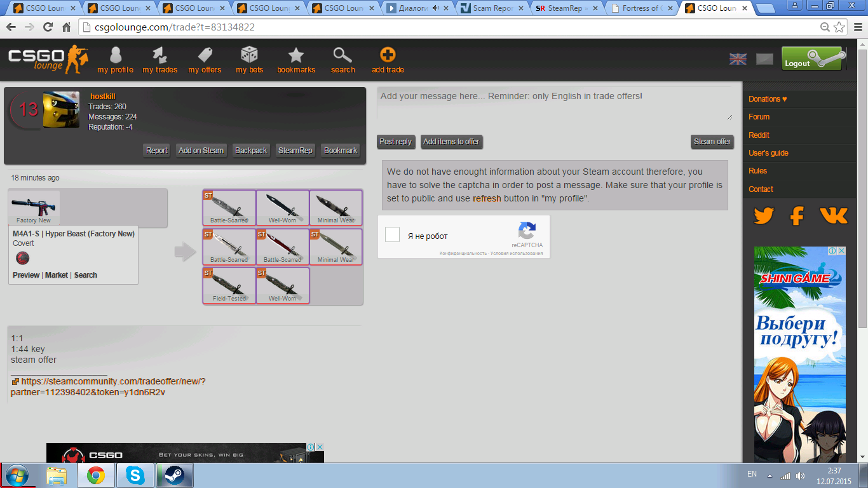Open Skype from the taskbar
Viewport: 868px width, 488px height.
coord(135,475)
